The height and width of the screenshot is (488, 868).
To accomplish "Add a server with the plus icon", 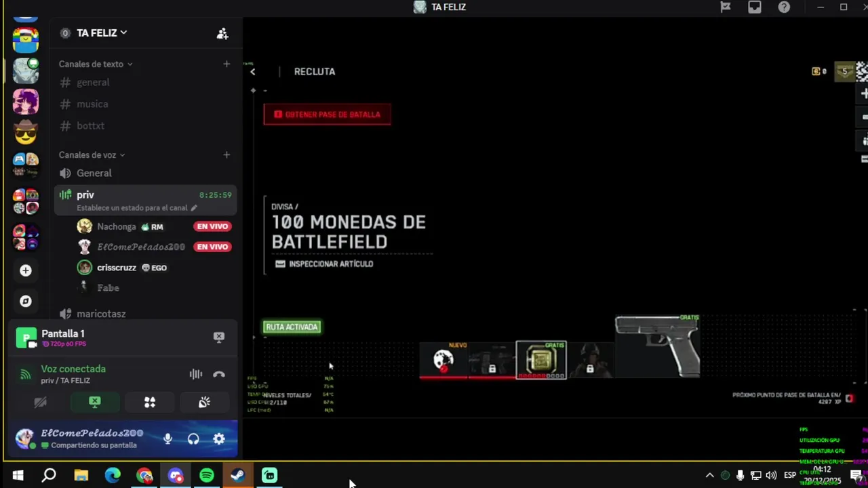I will (x=26, y=270).
